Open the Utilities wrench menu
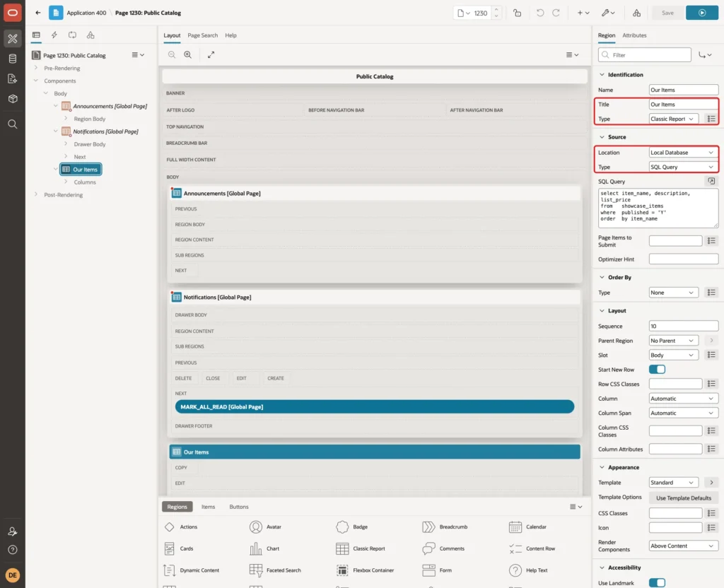The image size is (724, 588). (x=608, y=13)
